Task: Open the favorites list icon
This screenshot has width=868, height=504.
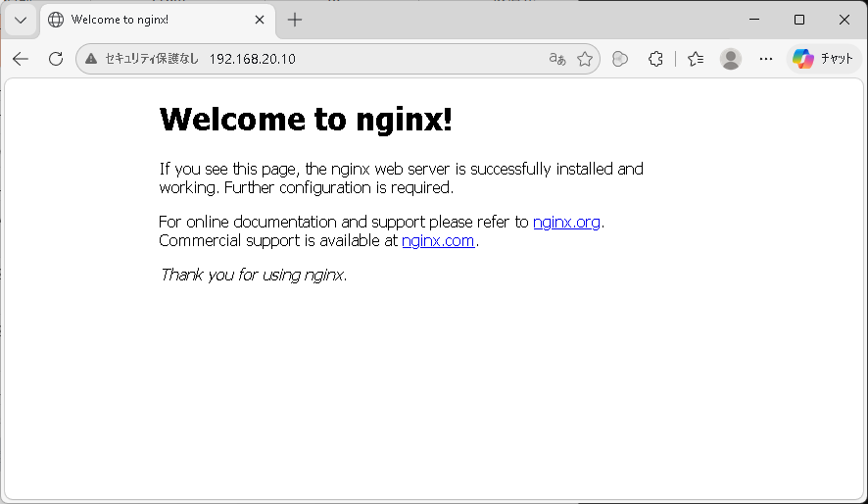Action: point(696,59)
